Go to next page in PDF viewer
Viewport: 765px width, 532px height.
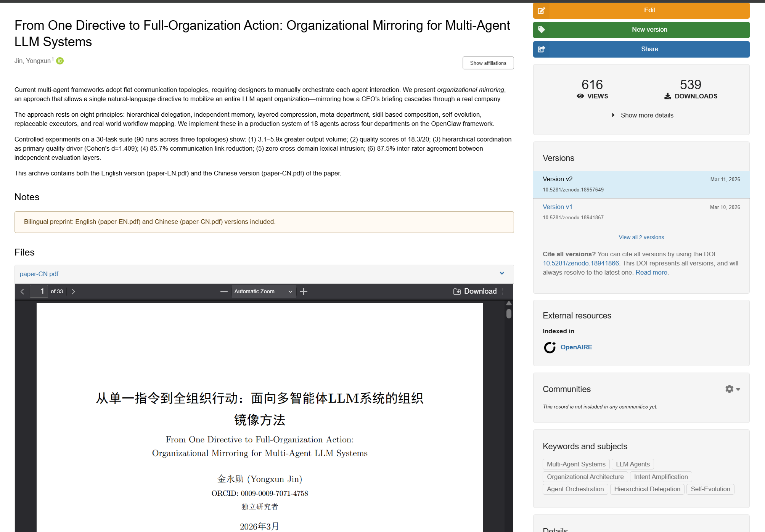(x=73, y=291)
